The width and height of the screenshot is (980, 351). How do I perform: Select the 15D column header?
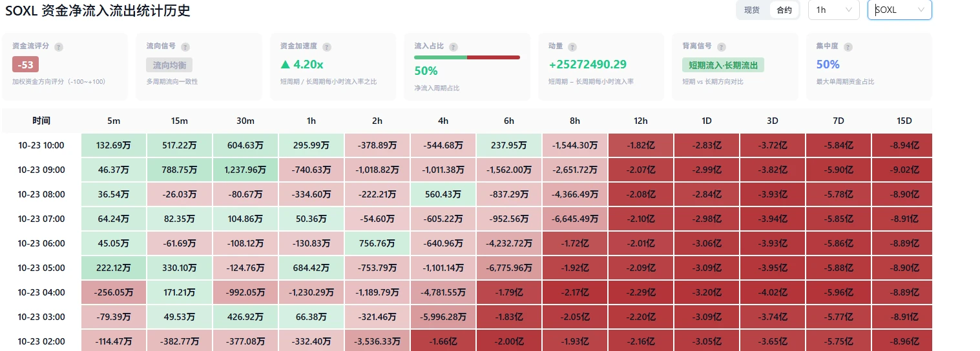(904, 121)
